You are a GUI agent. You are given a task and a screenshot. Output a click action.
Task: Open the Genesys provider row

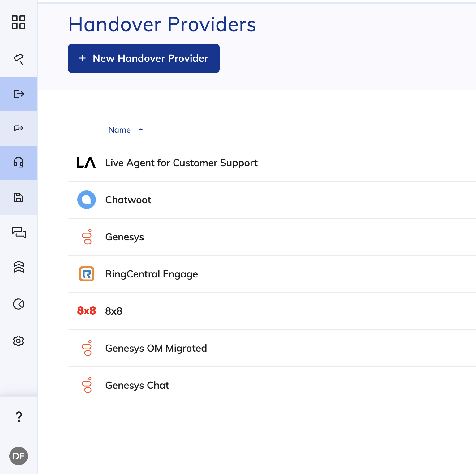pyautogui.click(x=272, y=237)
